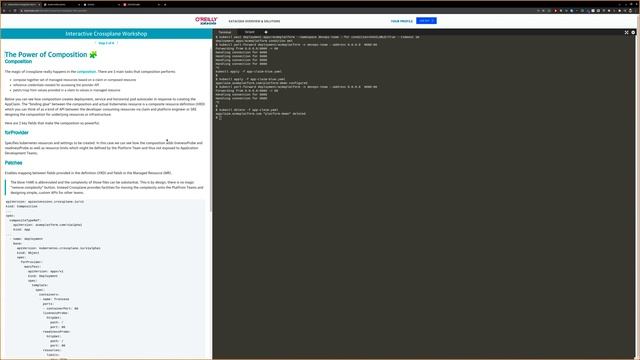Screen dimensions: 640x360
Task: Follow the 'composition' hyperlink in the paragraph
Action: click(x=87, y=71)
